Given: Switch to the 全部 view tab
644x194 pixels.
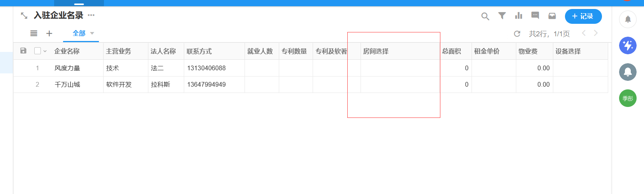Looking at the screenshot, I should (x=79, y=34).
